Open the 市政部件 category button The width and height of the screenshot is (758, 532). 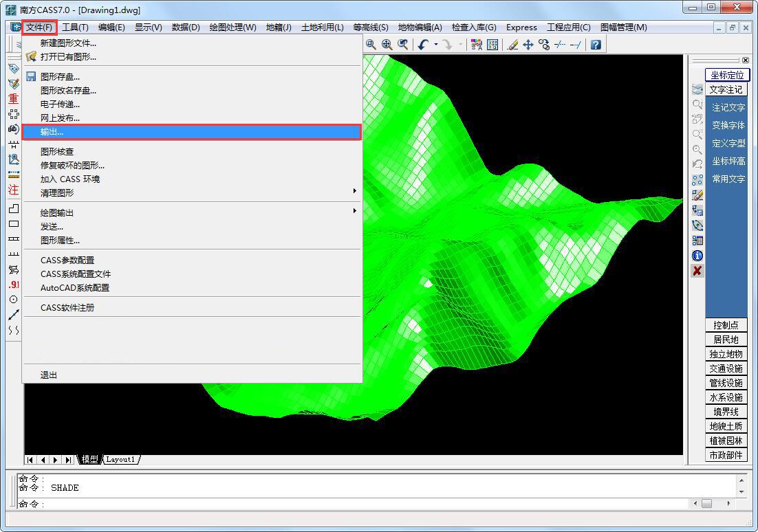coord(726,455)
